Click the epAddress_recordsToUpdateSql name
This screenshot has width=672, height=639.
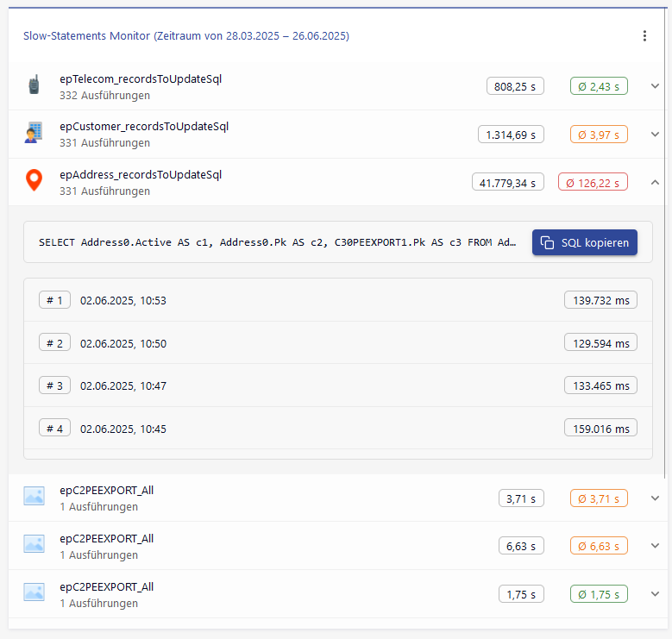click(141, 175)
